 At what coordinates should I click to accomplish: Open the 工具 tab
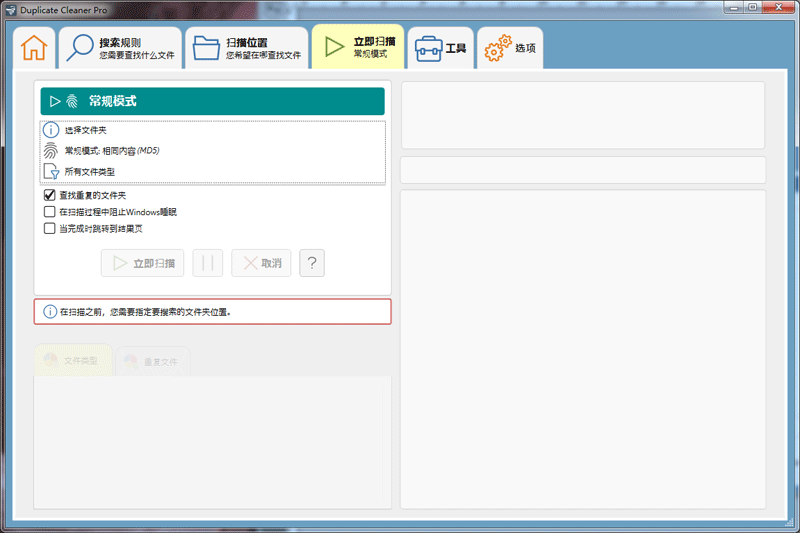(x=441, y=48)
